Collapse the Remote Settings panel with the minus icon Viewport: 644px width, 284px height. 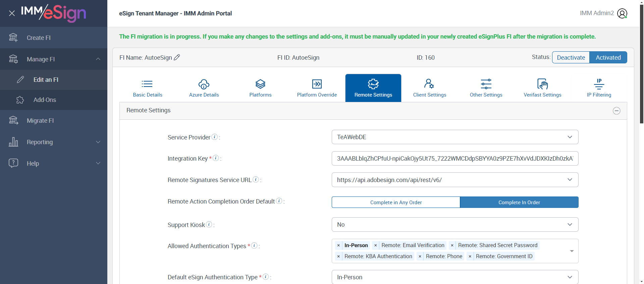click(616, 111)
